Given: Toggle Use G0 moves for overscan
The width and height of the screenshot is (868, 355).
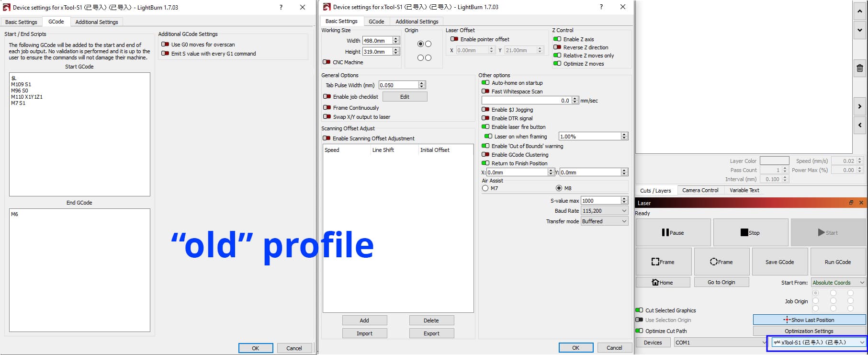Looking at the screenshot, I should coord(165,44).
